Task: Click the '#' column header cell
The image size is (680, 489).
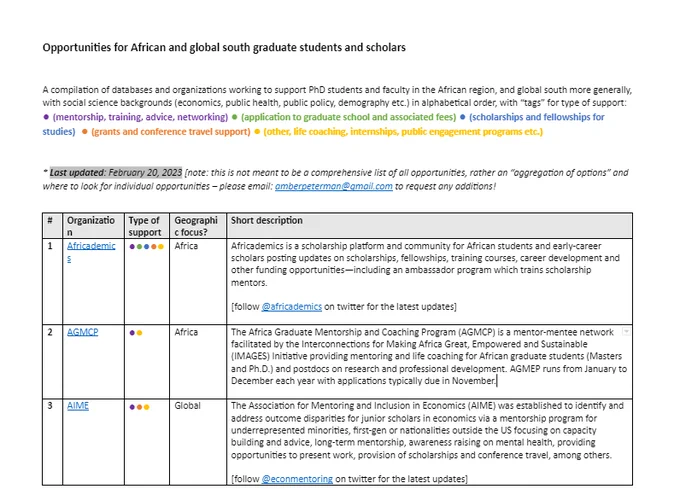Action: (52, 225)
